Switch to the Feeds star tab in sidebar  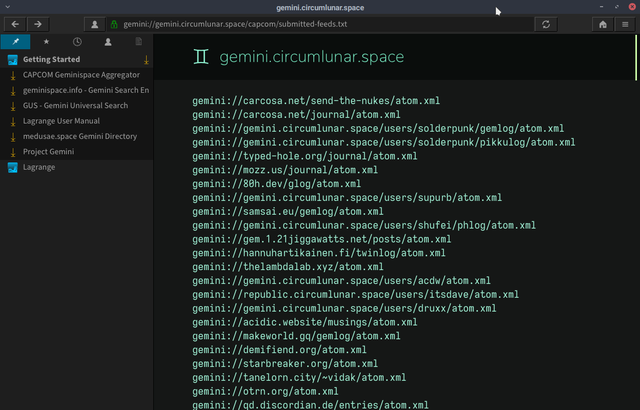[x=46, y=42]
